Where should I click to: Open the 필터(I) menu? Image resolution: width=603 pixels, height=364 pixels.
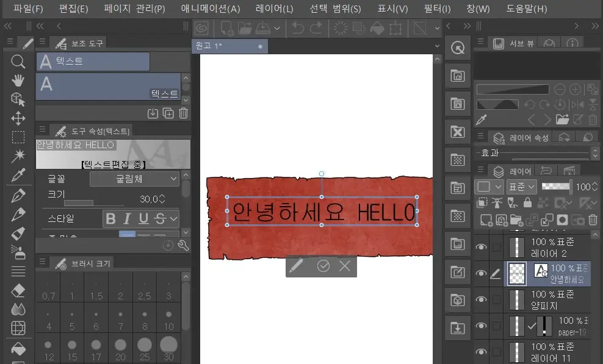[x=437, y=9]
